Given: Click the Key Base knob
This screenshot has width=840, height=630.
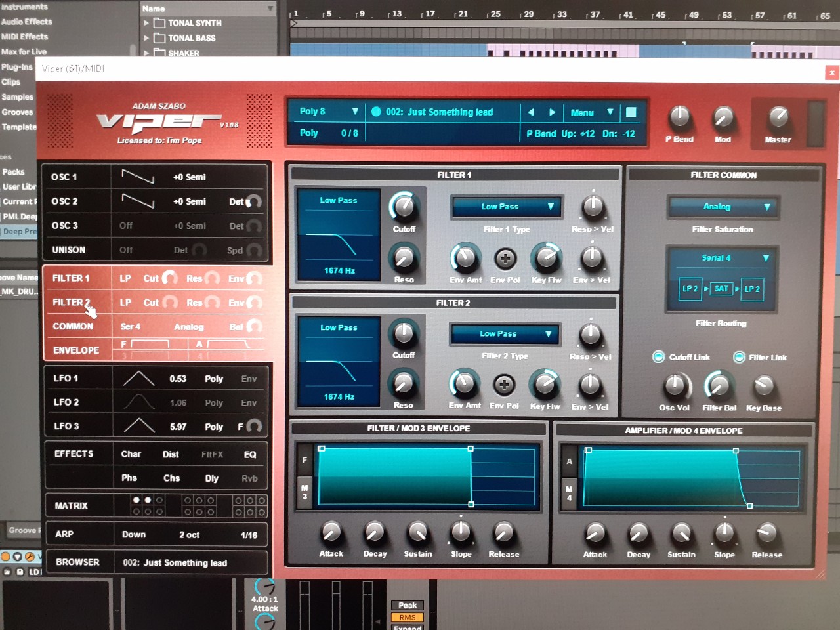Looking at the screenshot, I should (763, 387).
